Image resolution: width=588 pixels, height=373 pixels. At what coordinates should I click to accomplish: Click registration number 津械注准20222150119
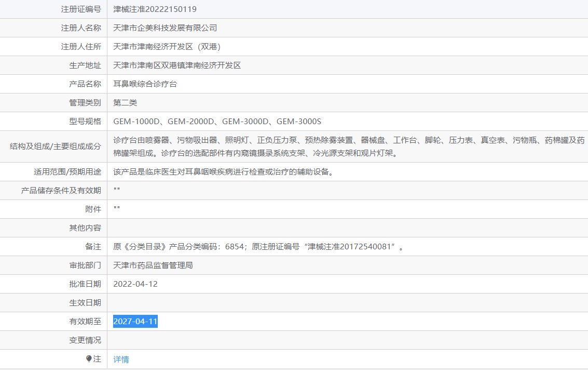[x=155, y=9]
